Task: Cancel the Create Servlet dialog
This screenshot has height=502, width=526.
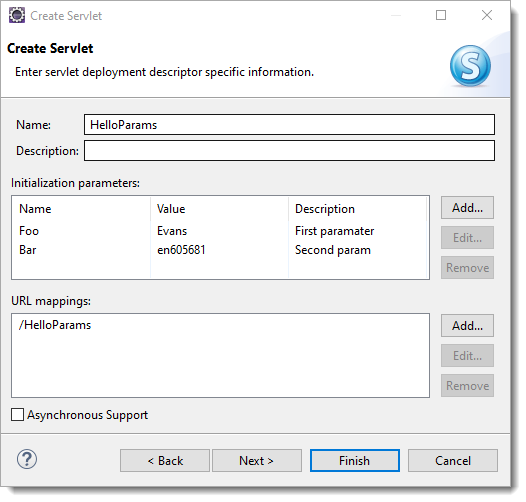Action: point(453,461)
